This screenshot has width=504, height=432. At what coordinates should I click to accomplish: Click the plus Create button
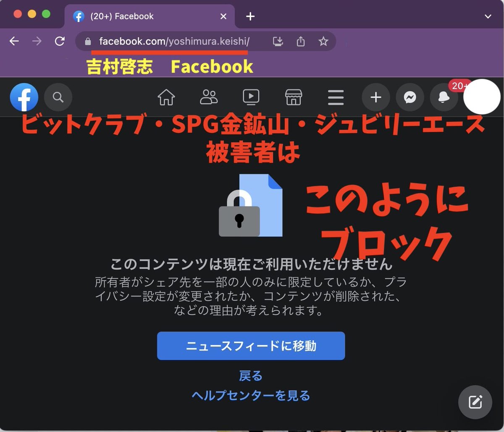376,97
